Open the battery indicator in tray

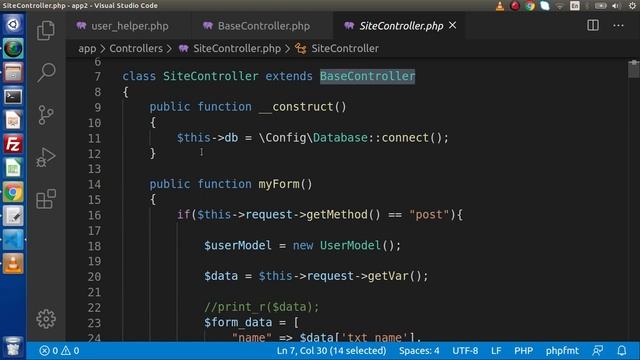pyautogui.click(x=600, y=6)
